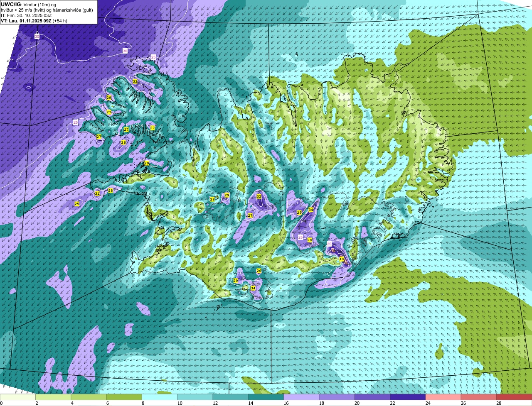Click the 24–26 m/s light pink legend swatch
The width and height of the screenshot is (532, 406).
point(443,397)
